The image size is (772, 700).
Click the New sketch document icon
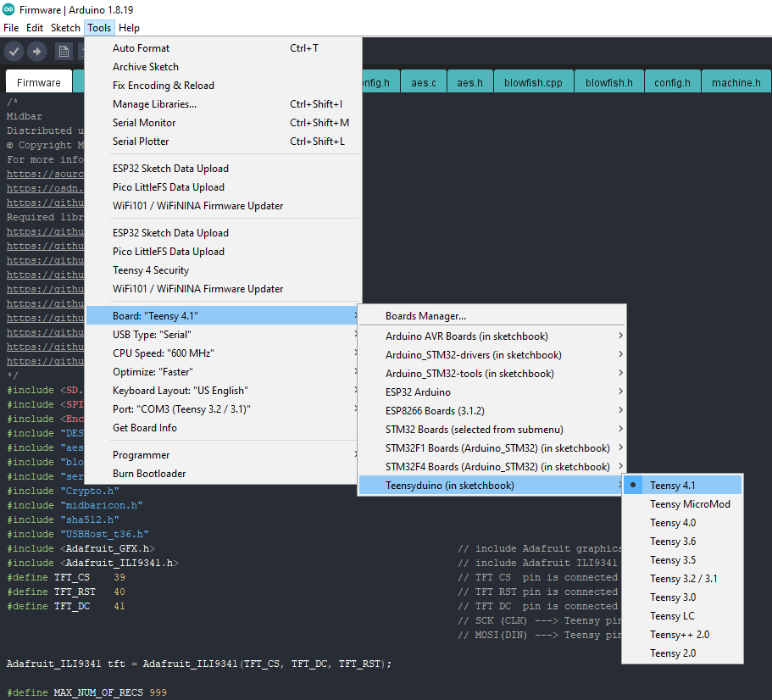point(64,51)
